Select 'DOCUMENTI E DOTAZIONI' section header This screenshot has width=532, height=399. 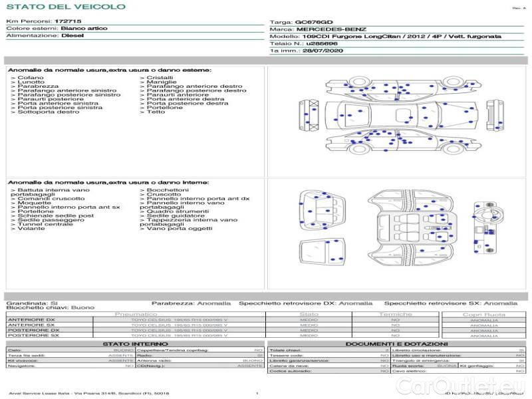(396, 344)
